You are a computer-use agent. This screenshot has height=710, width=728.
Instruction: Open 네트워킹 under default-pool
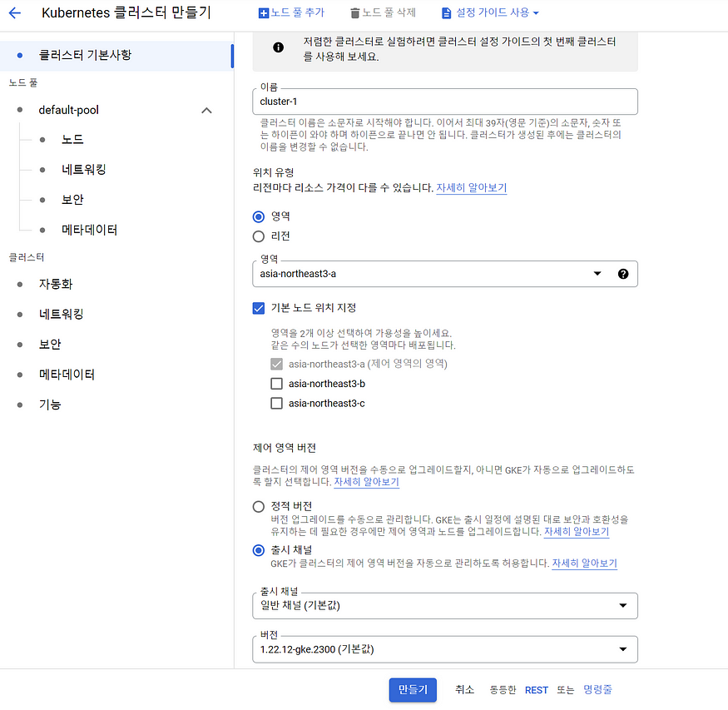pyautogui.click(x=83, y=170)
